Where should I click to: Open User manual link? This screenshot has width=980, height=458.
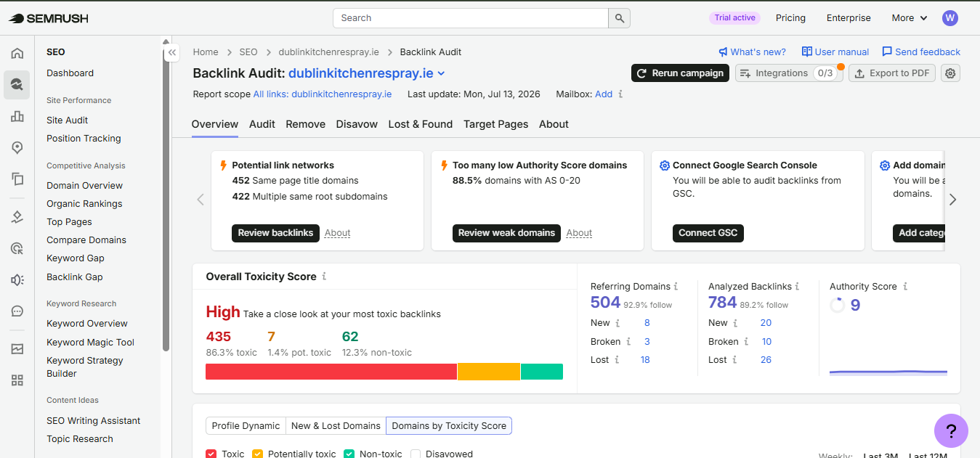coord(835,52)
